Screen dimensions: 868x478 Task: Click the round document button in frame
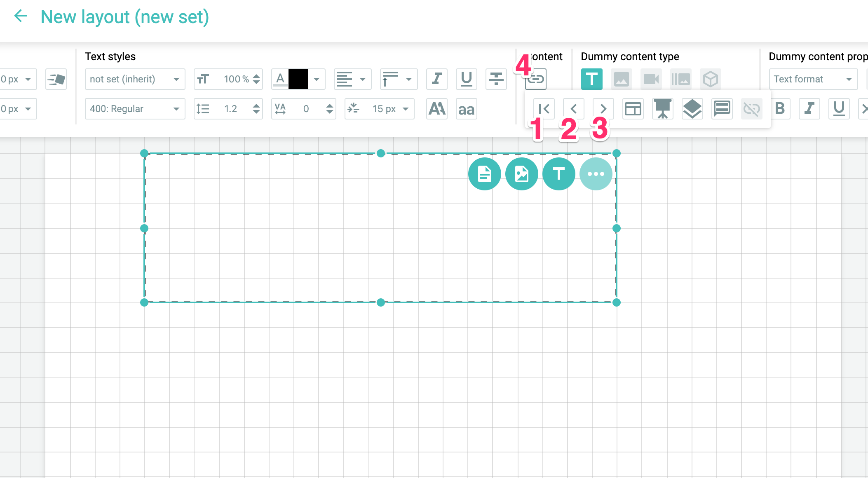tap(484, 174)
